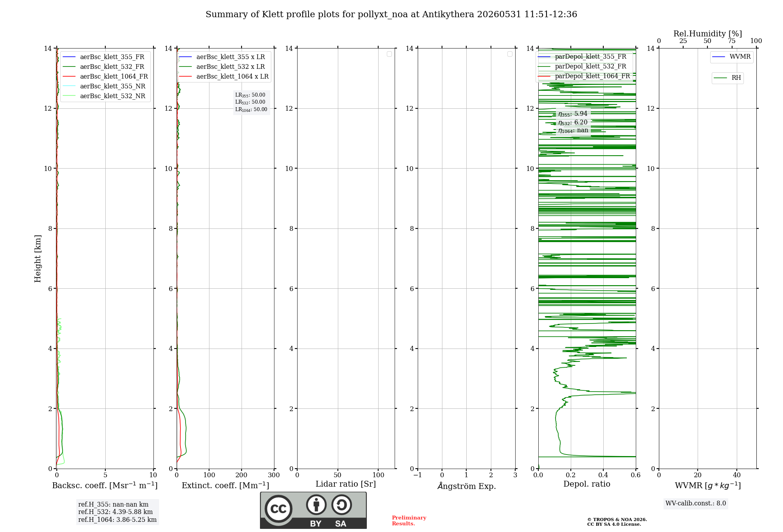Click the LR532: 50.00 annotation
Screen dimensions: 783x532
click(x=250, y=102)
